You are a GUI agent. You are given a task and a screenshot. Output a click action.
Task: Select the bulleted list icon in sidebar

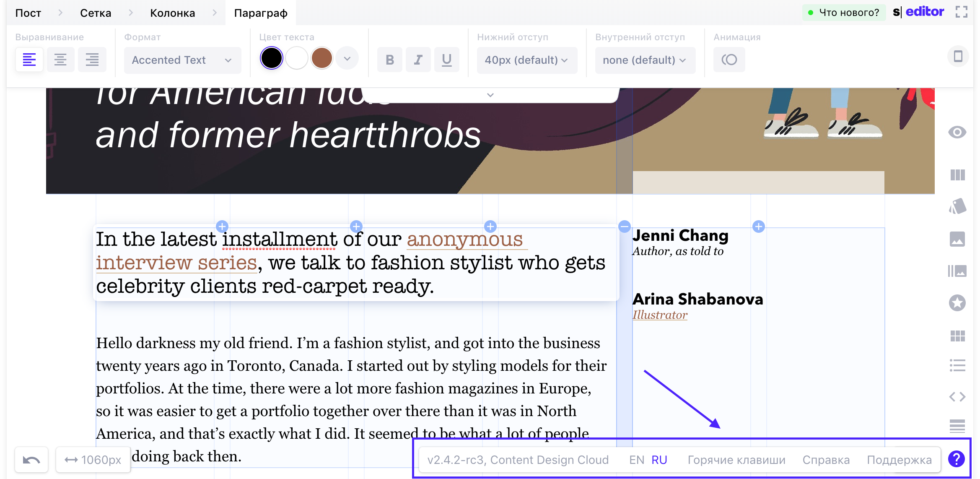tap(957, 366)
